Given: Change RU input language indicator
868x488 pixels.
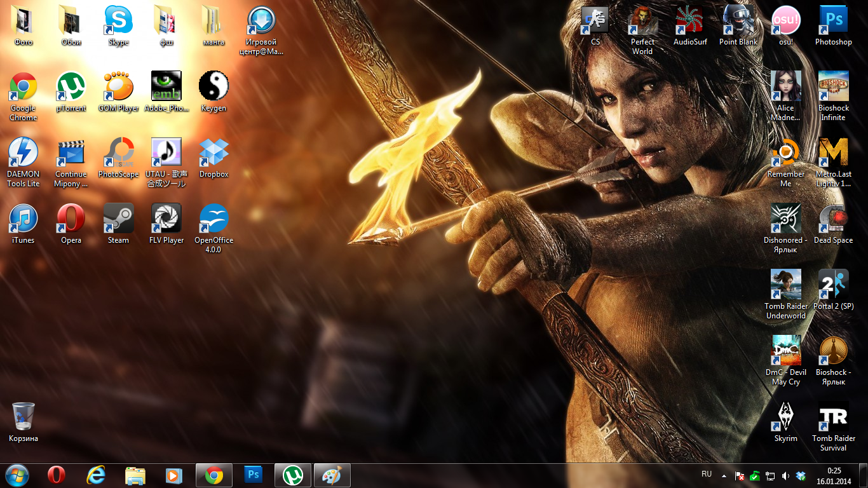Looking at the screenshot, I should pyautogui.click(x=707, y=474).
